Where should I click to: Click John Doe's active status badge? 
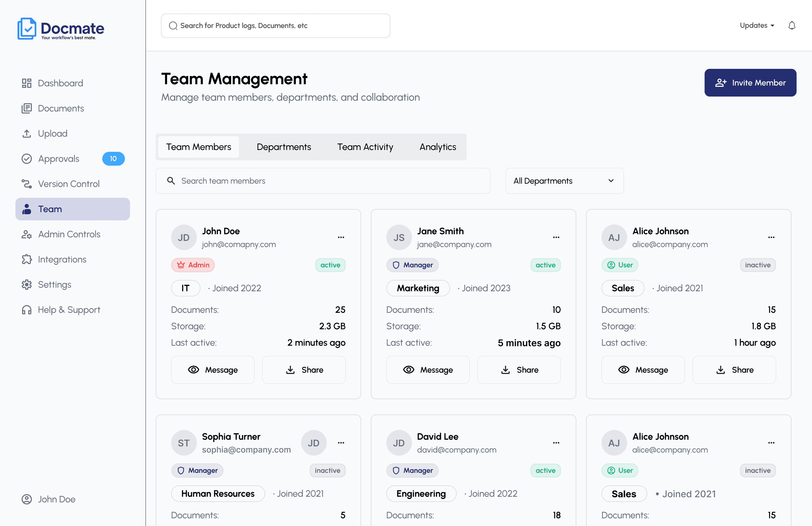(330, 265)
